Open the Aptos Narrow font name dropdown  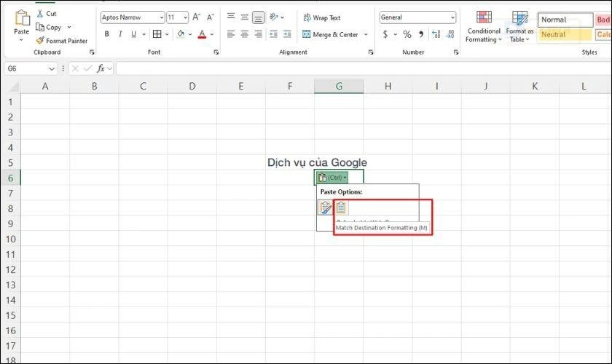(162, 17)
